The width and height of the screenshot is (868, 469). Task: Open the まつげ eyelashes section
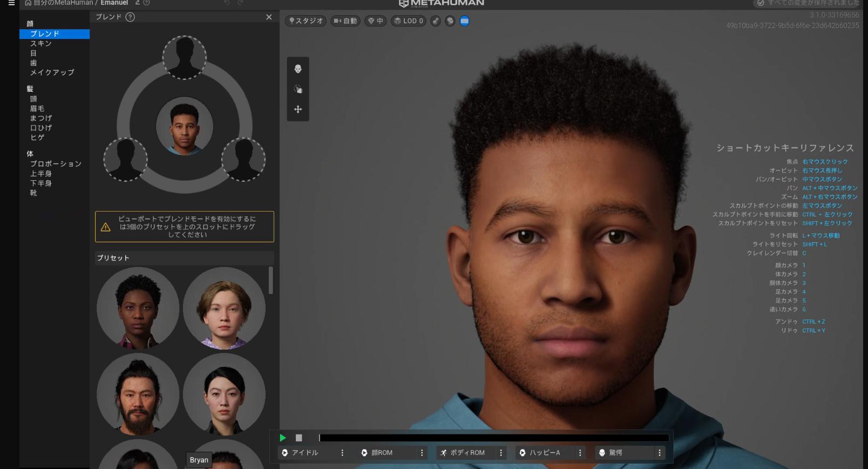pyautogui.click(x=41, y=118)
